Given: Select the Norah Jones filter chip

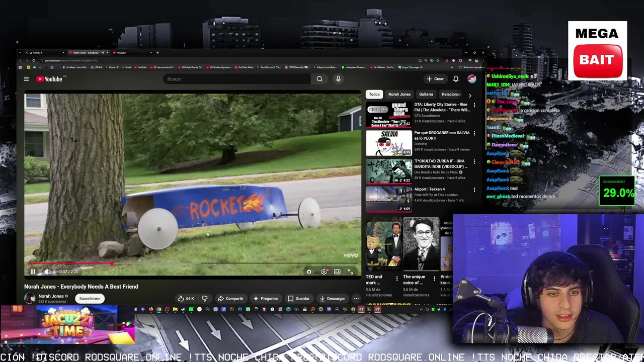Looking at the screenshot, I should (399, 94).
